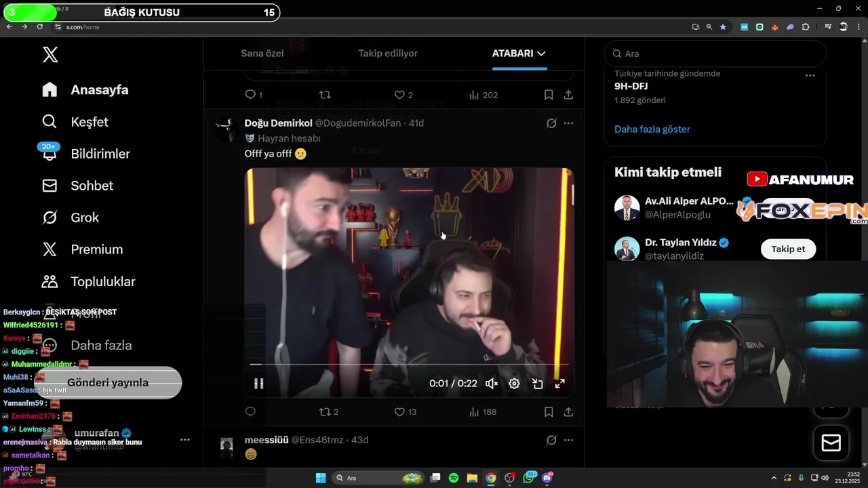Repost icon on top post beside 202 views

click(x=325, y=95)
